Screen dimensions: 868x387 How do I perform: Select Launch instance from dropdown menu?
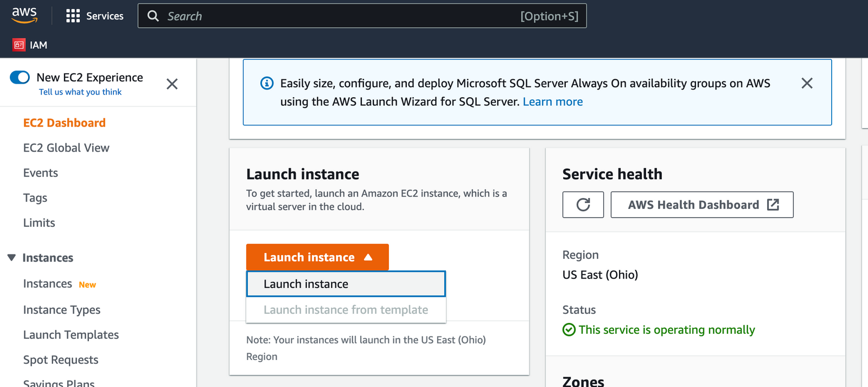pyautogui.click(x=346, y=284)
